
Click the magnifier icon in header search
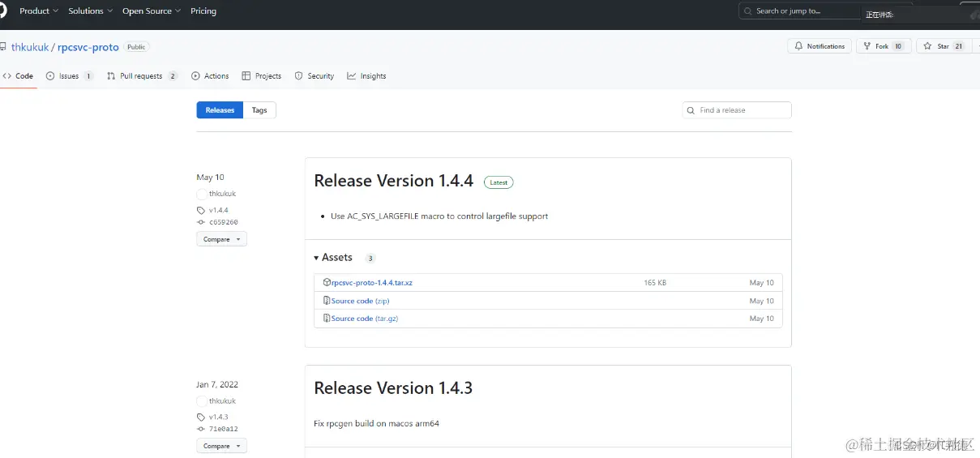pyautogui.click(x=748, y=11)
